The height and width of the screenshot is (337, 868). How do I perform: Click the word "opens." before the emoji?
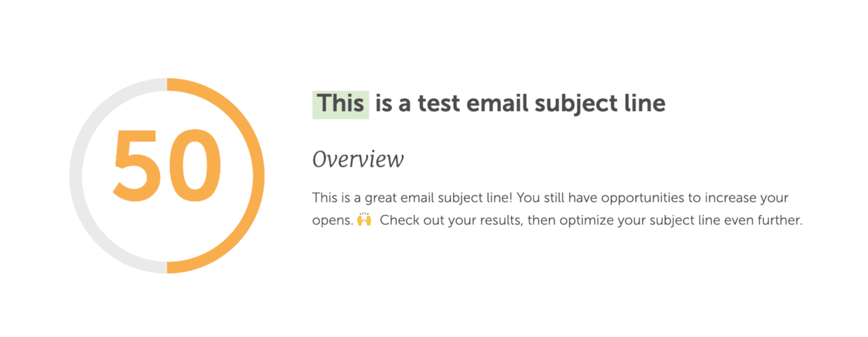(331, 221)
